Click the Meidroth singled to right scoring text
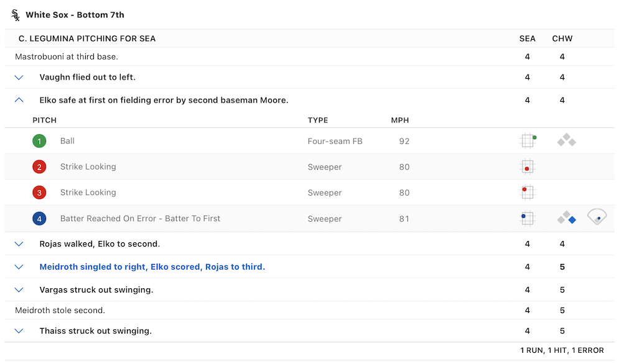 coord(152,267)
